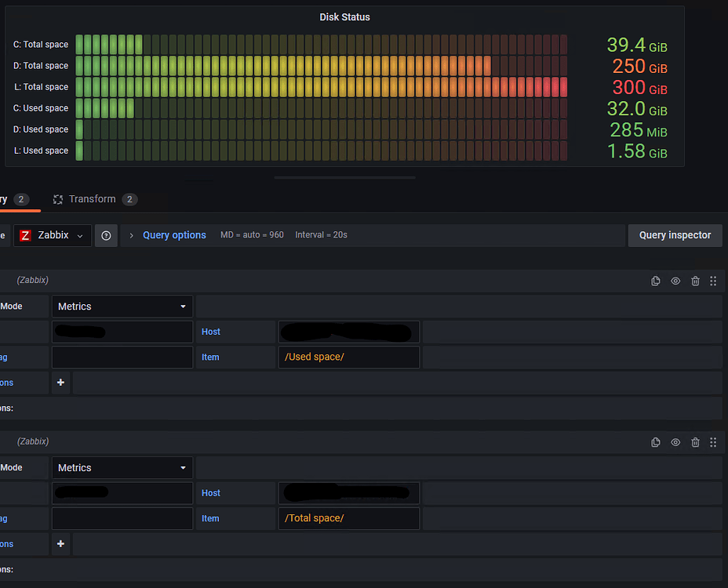This screenshot has width=728, height=588.
Task: Duplicate the Total space query
Action: [656, 442]
